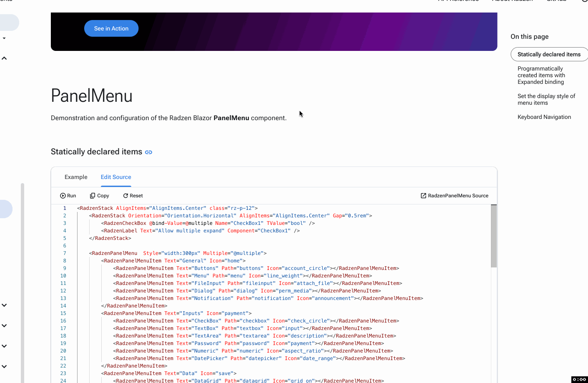Image resolution: width=588 pixels, height=383 pixels.
Task: Open Keyboard Navigation section link
Action: [x=544, y=117]
